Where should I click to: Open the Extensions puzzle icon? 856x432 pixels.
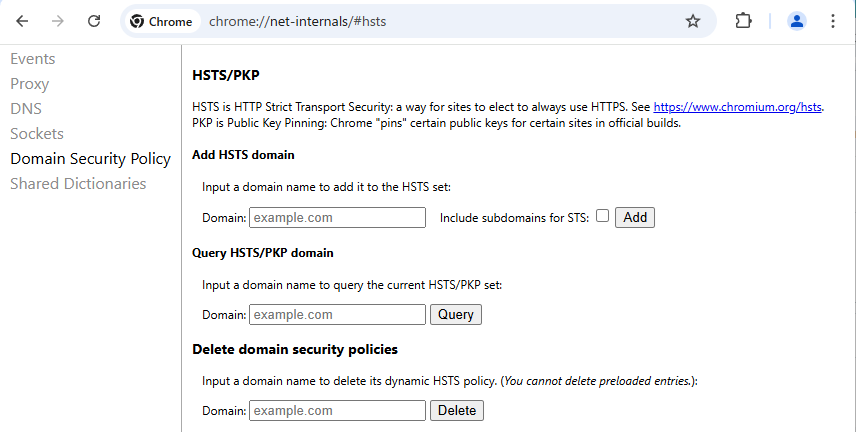coord(743,21)
